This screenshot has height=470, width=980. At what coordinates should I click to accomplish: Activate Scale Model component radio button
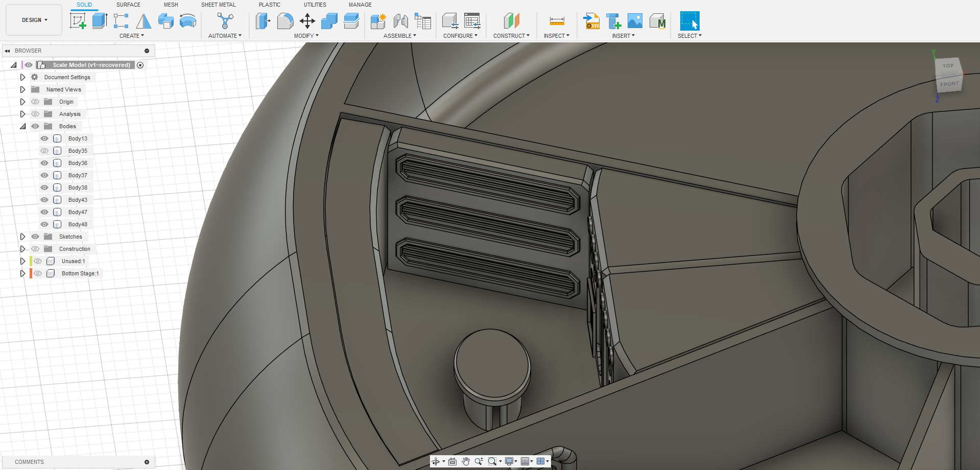click(x=140, y=65)
